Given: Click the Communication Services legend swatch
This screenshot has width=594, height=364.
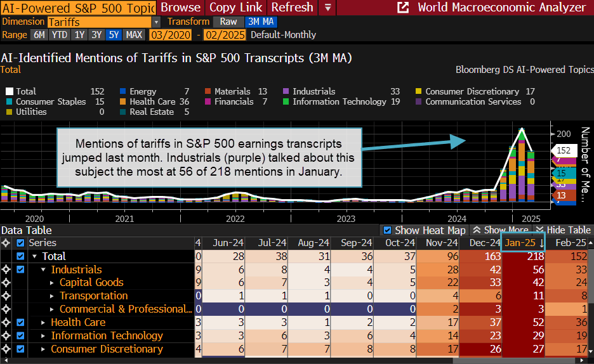Looking at the screenshot, I should [419, 102].
